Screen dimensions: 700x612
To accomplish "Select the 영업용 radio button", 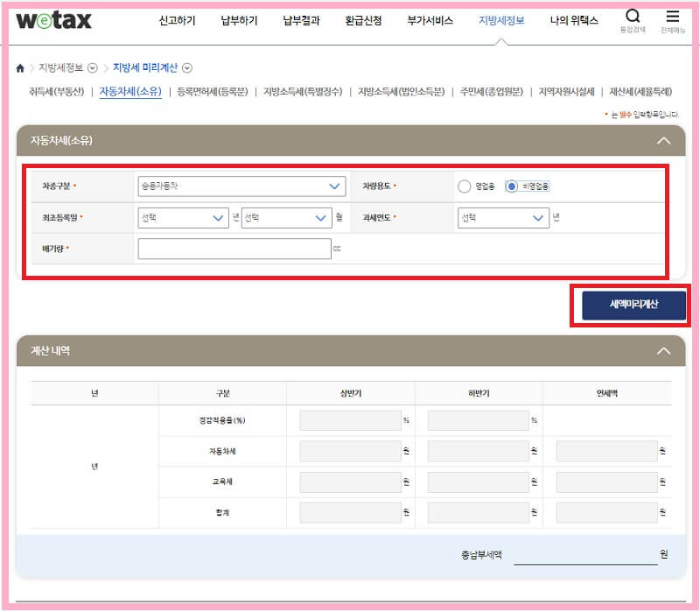I will point(465,186).
